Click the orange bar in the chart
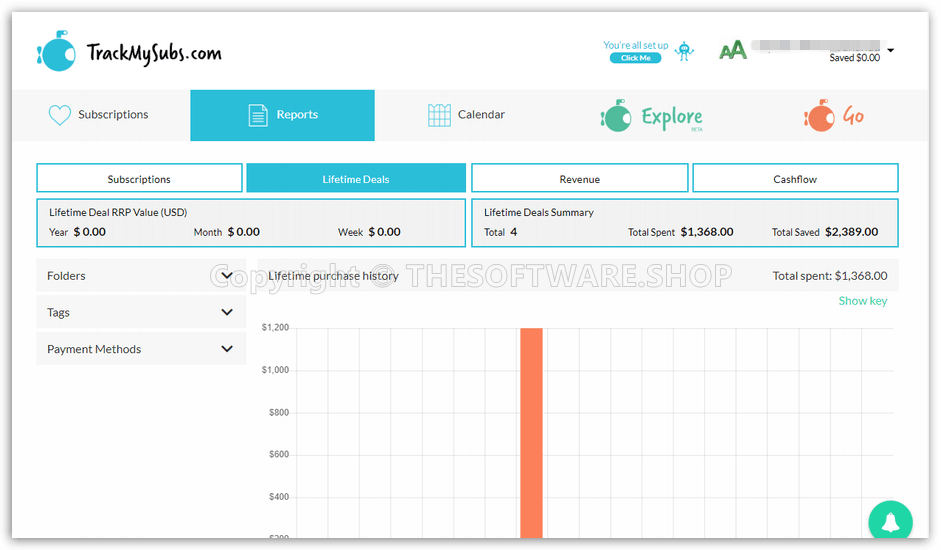 [x=531, y=430]
